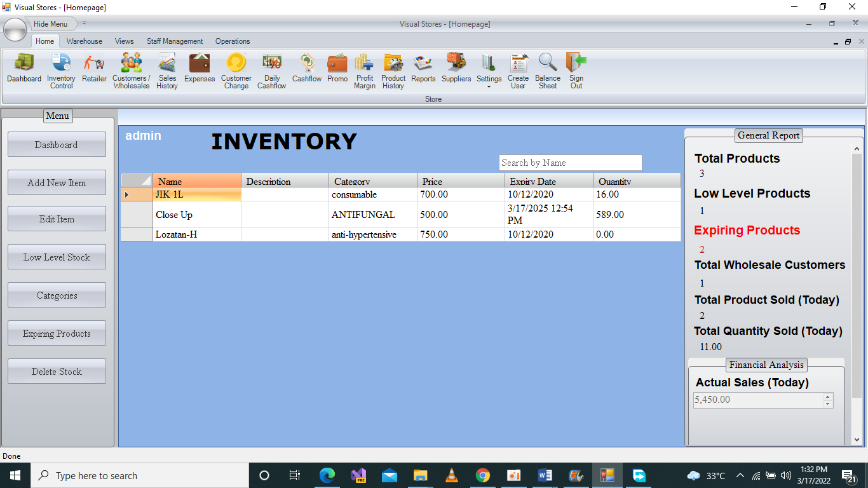This screenshot has height=488, width=868.
Task: Open the quick access dropdown beside Hide Menu
Action: 84,24
